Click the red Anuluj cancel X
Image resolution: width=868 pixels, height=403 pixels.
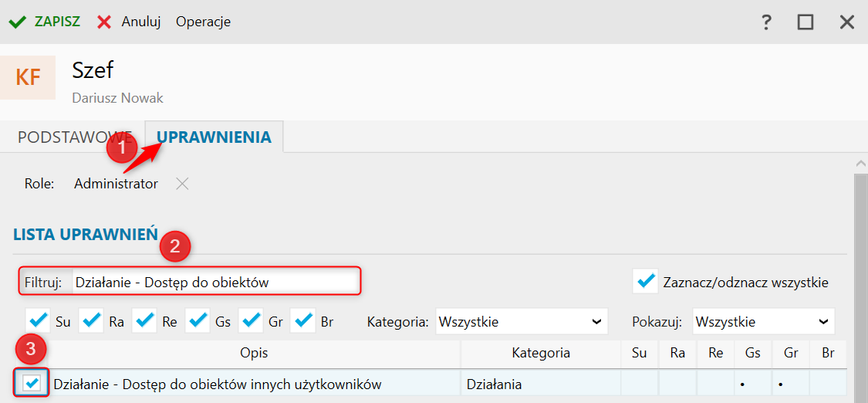(x=104, y=22)
